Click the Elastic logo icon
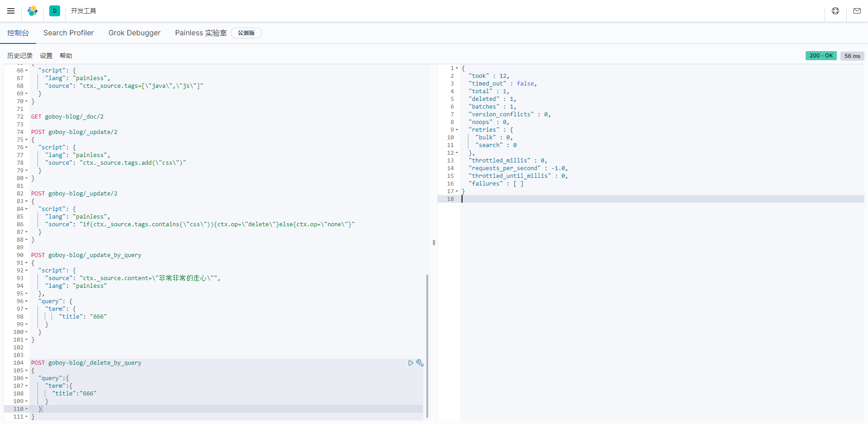The image size is (868, 424). pyautogui.click(x=33, y=11)
